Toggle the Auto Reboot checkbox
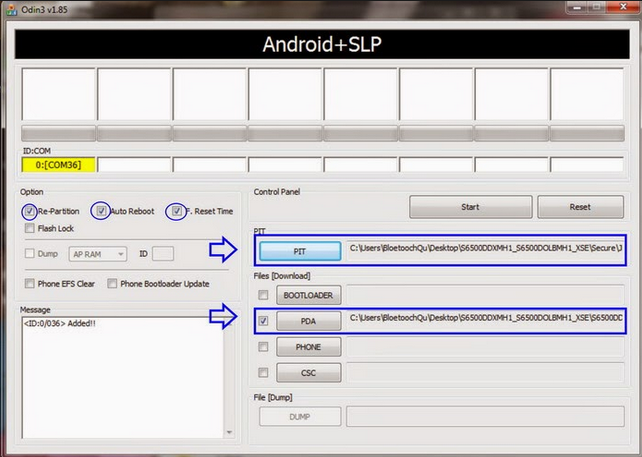The image size is (642, 457). (x=101, y=211)
